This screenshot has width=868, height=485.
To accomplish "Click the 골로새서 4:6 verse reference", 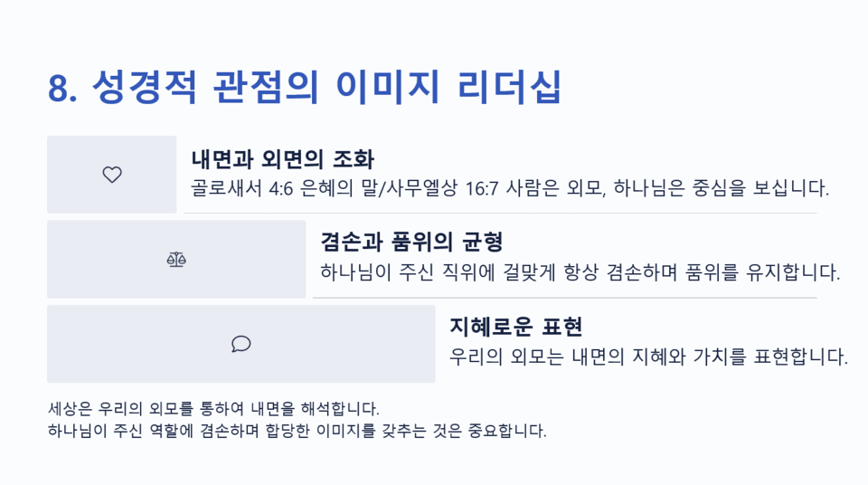I will [x=240, y=189].
